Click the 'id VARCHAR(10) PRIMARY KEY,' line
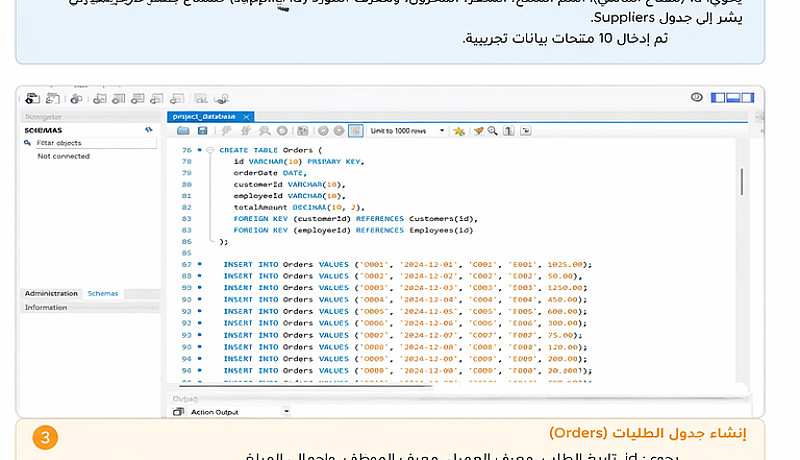Screen dimensions: 800x460 299,162
